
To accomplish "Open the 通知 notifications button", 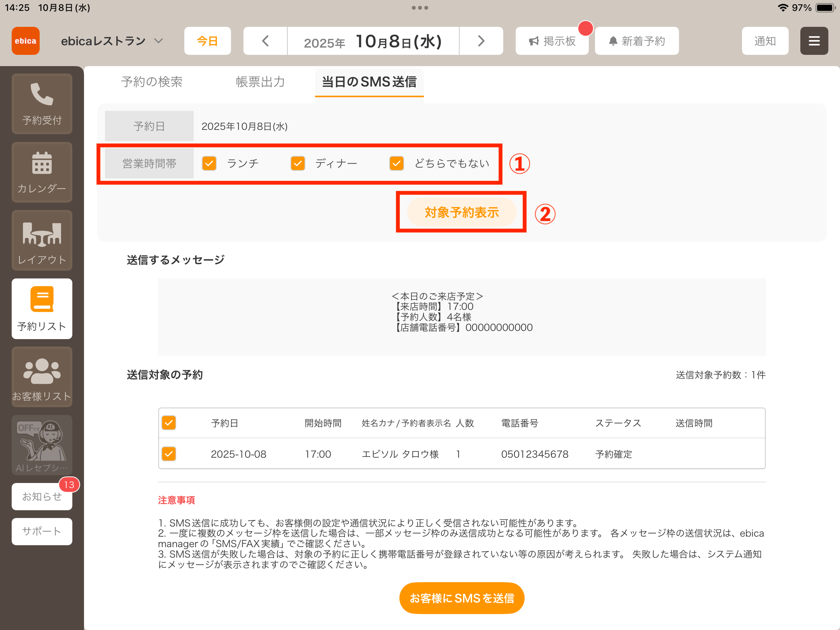I will [x=765, y=41].
